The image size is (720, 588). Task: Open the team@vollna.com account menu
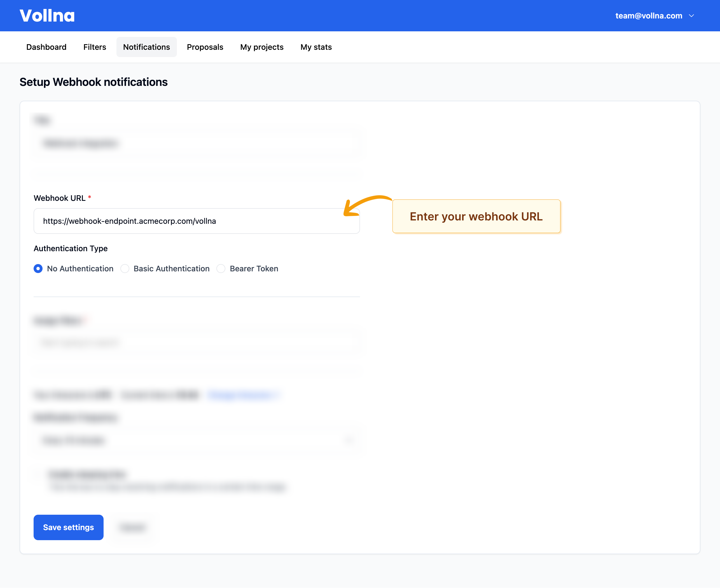(x=648, y=16)
